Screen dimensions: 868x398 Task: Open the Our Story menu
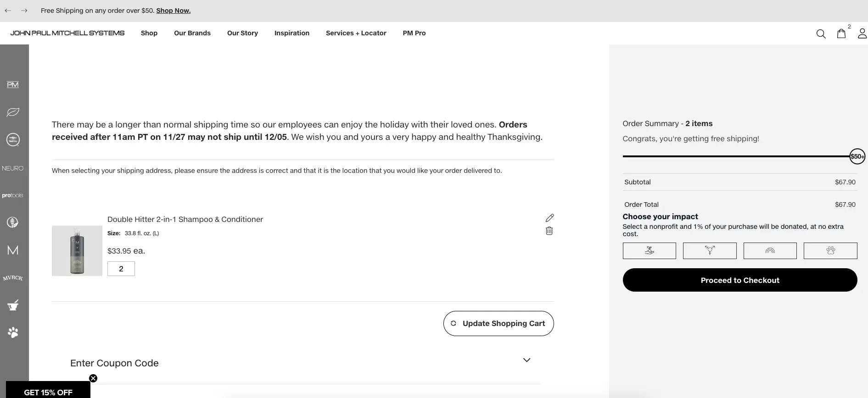point(242,33)
